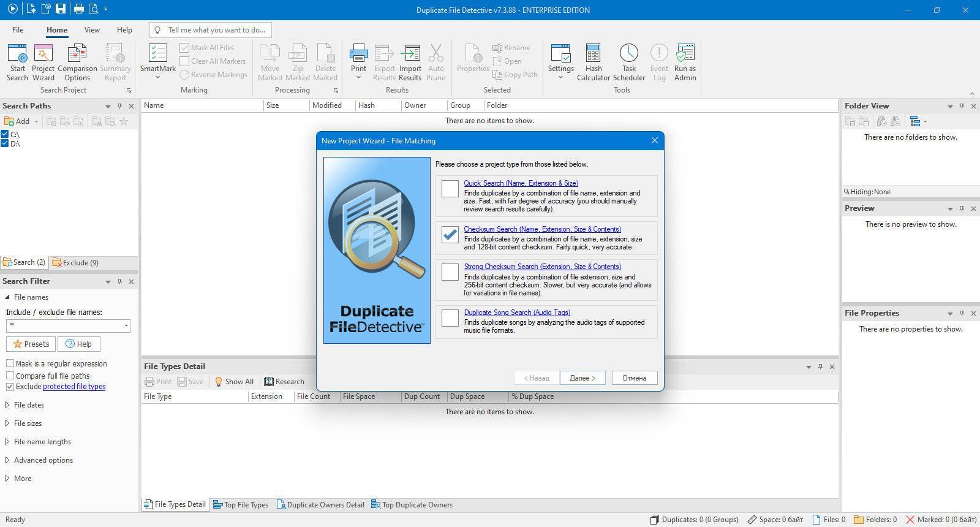Check the Quick Search project type box
Image resolution: width=980 pixels, height=527 pixels.
click(x=450, y=188)
